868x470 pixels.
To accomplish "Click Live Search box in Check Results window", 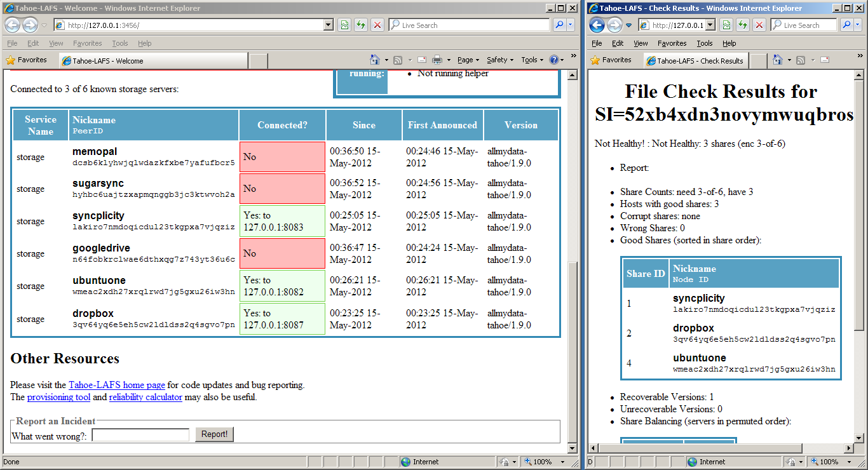I will (x=803, y=25).
